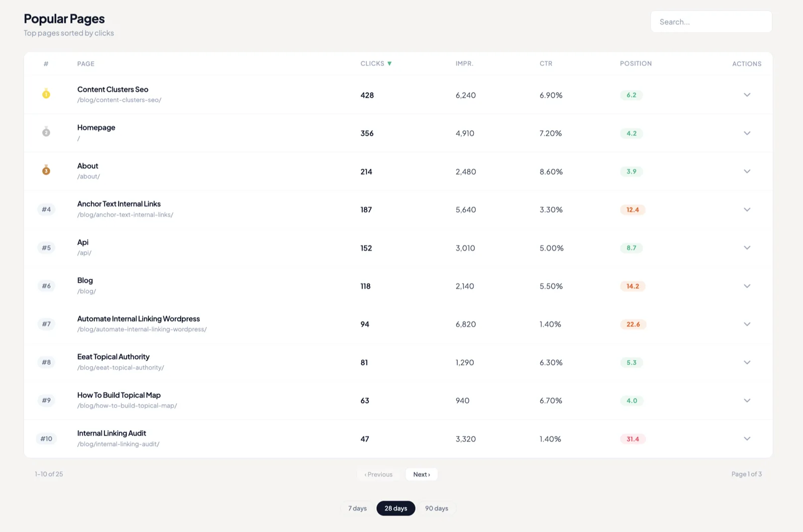The height and width of the screenshot is (532, 803).
Task: Select the 28 days range
Action: click(396, 508)
